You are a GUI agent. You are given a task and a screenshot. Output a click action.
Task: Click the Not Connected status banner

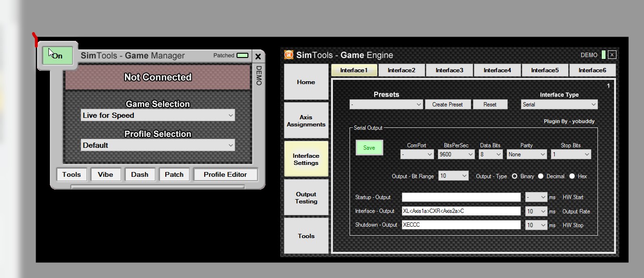(x=158, y=77)
